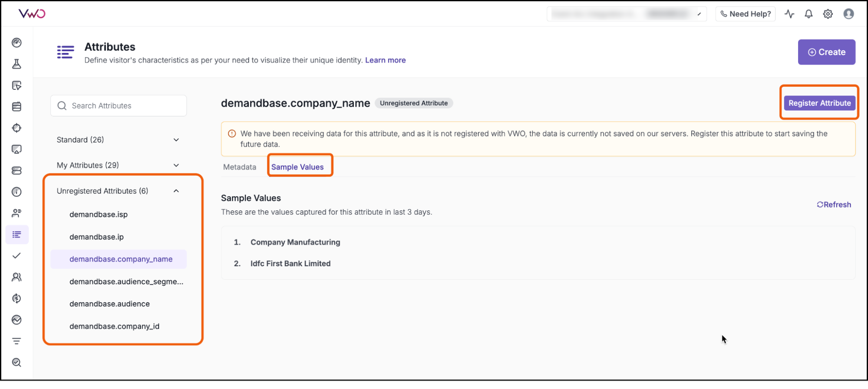Select demandbase.company_name attribute
This screenshot has height=389, width=868.
[x=119, y=259]
